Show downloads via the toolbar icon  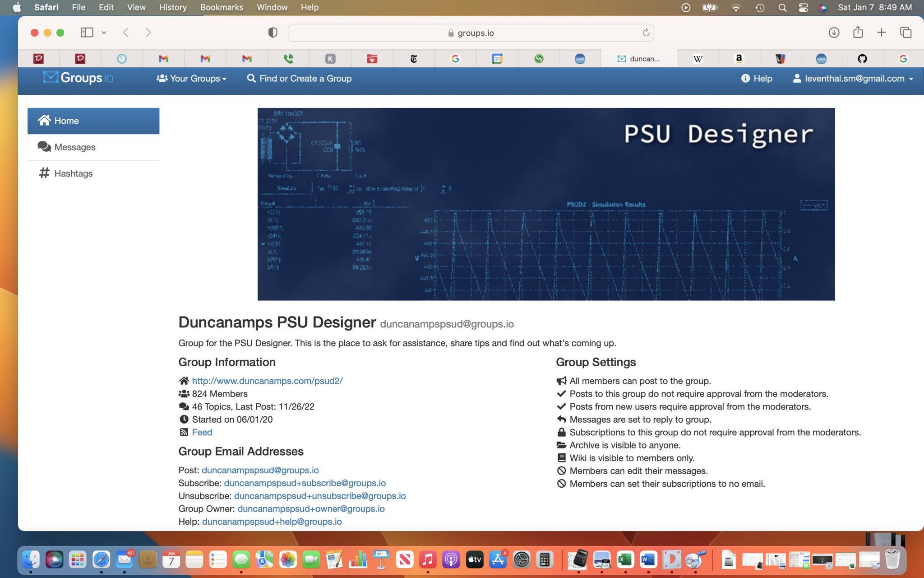(834, 33)
